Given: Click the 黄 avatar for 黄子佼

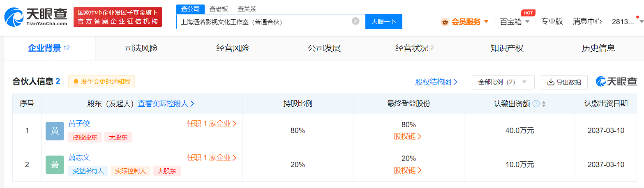Looking at the screenshot, I should point(55,131).
